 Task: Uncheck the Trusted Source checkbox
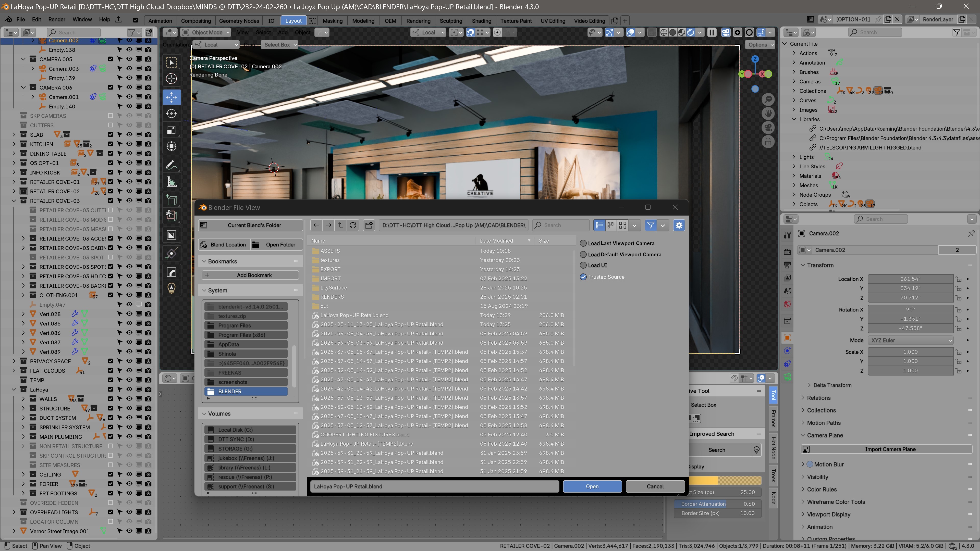[583, 277]
